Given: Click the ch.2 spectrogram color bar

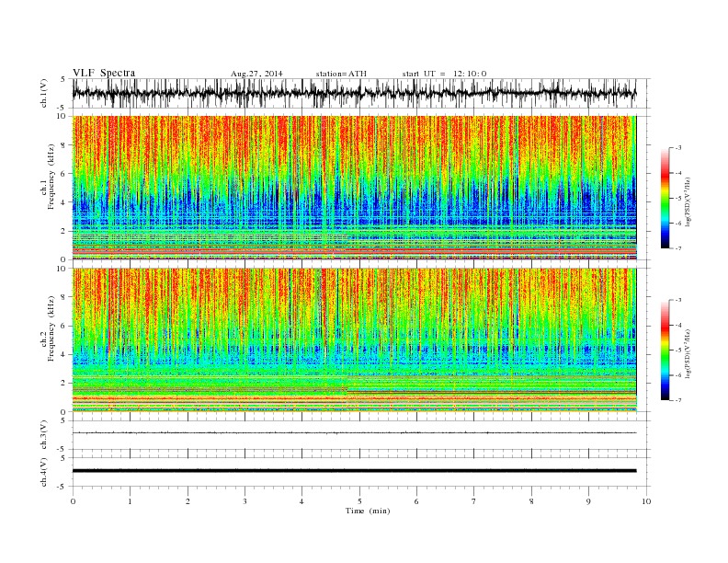Looking at the screenshot, I should [x=665, y=350].
